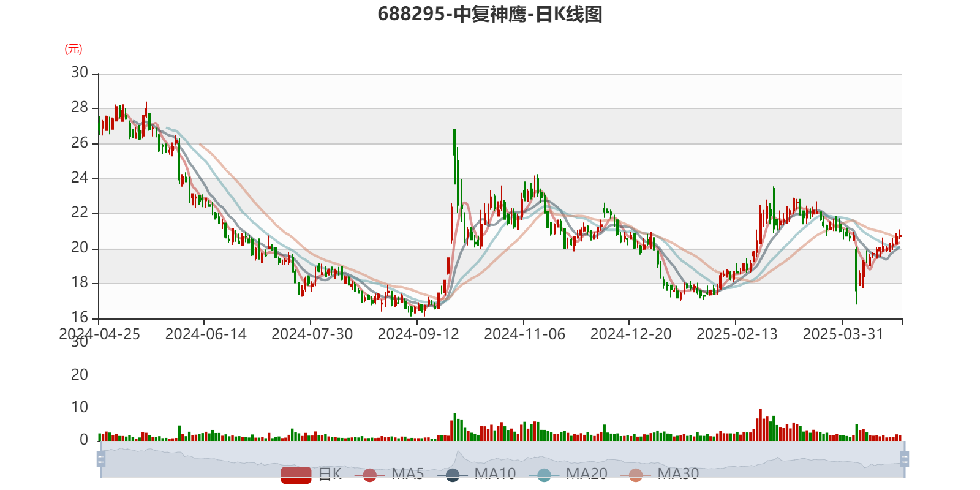Click the 10 volume axis label
The width and height of the screenshot is (980, 490).
(80, 407)
